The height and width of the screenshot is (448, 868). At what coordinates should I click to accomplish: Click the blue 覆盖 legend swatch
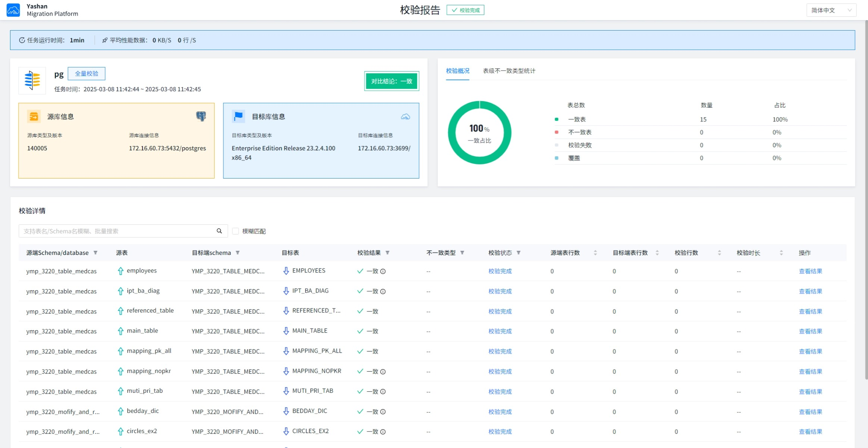click(x=557, y=158)
